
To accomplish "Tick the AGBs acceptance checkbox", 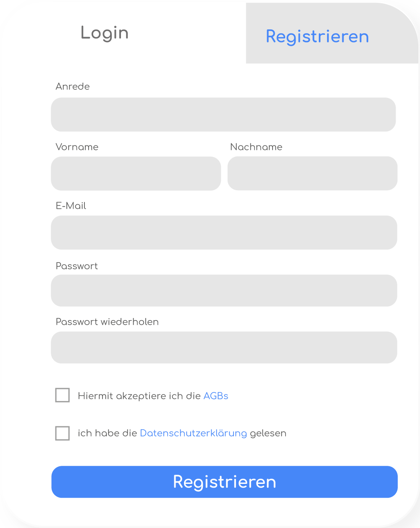I will tap(63, 395).
